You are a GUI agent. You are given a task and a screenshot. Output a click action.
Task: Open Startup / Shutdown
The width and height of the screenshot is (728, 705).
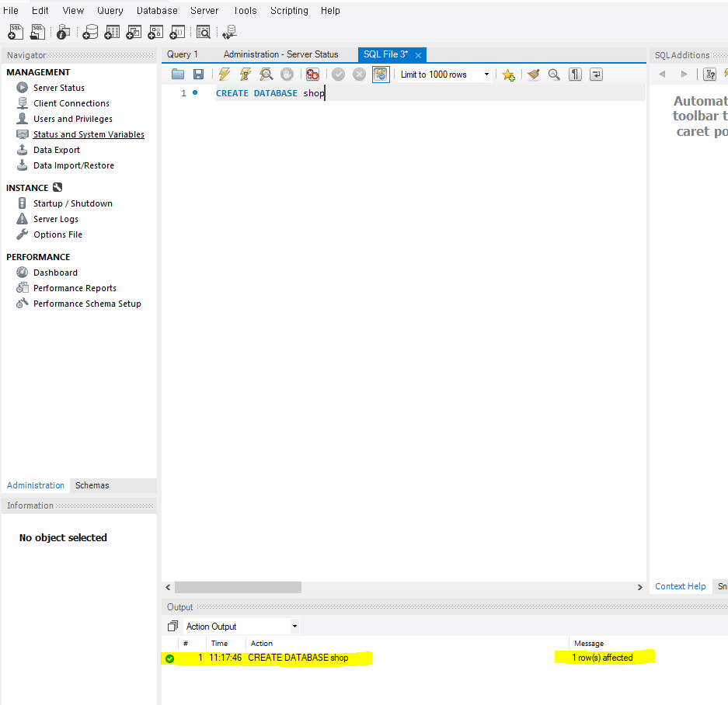(x=73, y=203)
